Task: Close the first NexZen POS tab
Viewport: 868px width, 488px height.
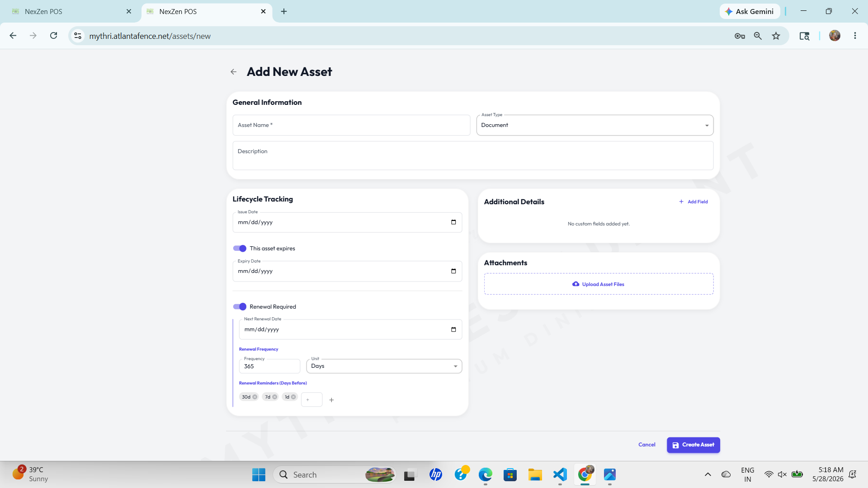Action: pyautogui.click(x=129, y=11)
